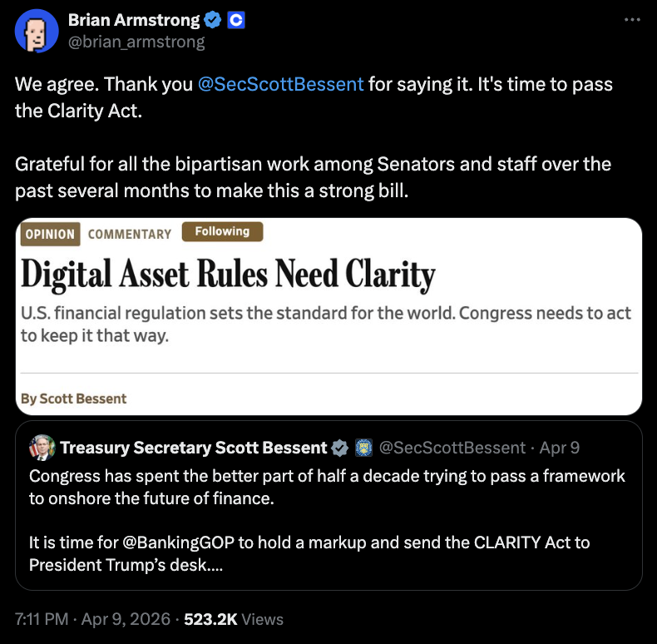Image resolution: width=657 pixels, height=644 pixels.
Task: Click the quoted tweet's "Apr 9" date
Action: 559,448
